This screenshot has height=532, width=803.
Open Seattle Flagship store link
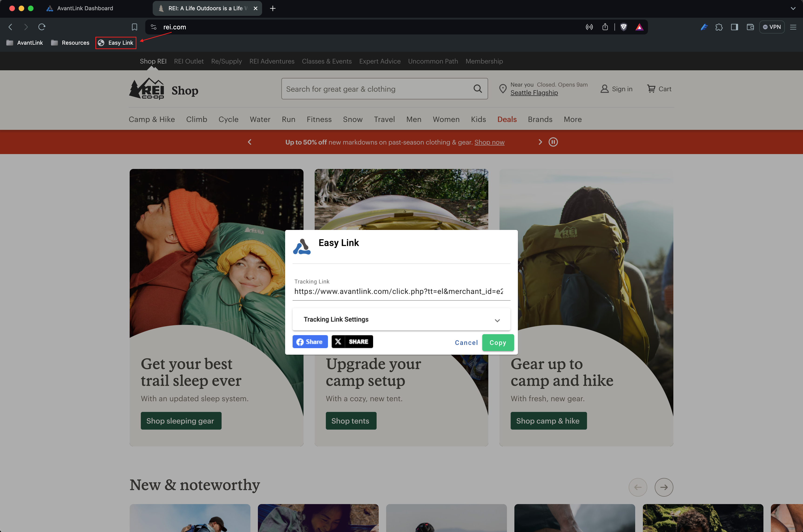tap(534, 93)
